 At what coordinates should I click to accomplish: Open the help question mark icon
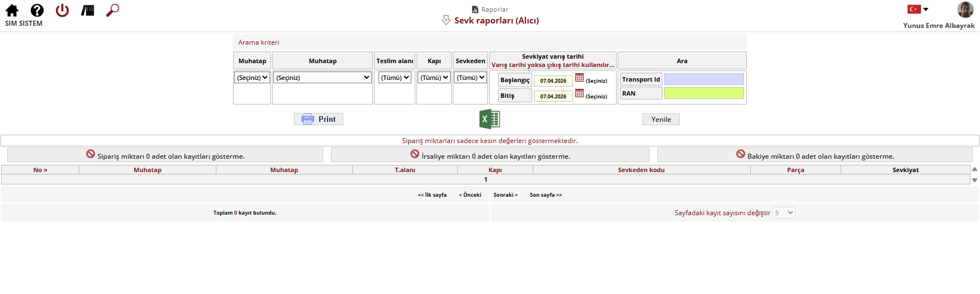[x=37, y=11]
